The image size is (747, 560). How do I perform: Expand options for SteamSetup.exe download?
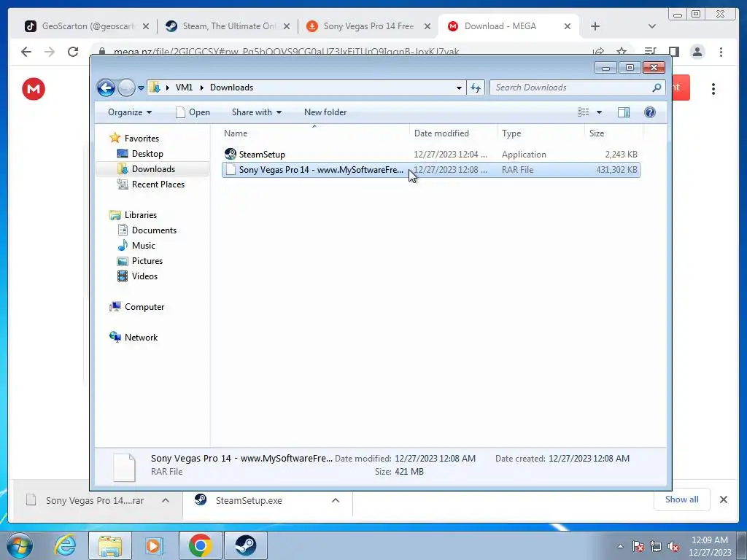pyautogui.click(x=336, y=500)
